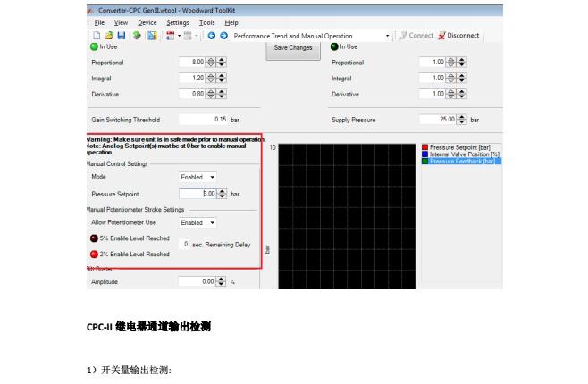Click the New file toolbar icon

pos(97,36)
